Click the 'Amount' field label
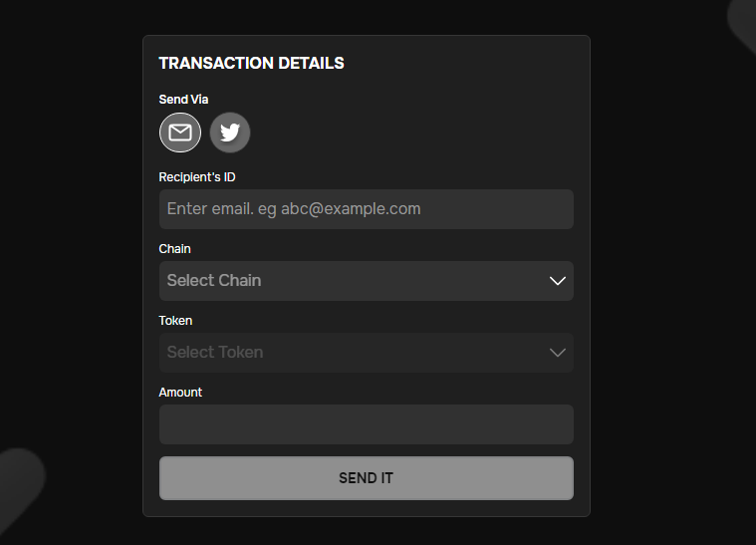Screen dimensions: 756x545 [180, 393]
